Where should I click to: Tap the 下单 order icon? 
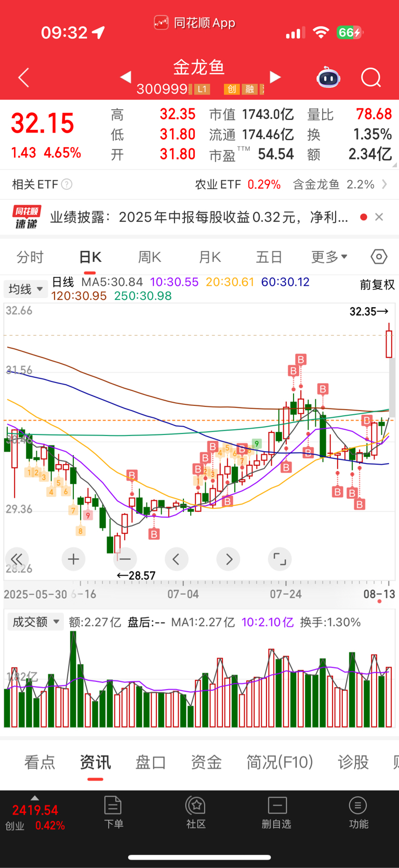(113, 812)
